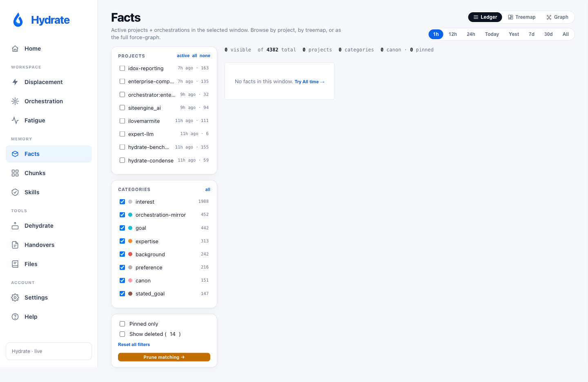Open Orchestration in the sidebar
588x382 pixels.
49,101
